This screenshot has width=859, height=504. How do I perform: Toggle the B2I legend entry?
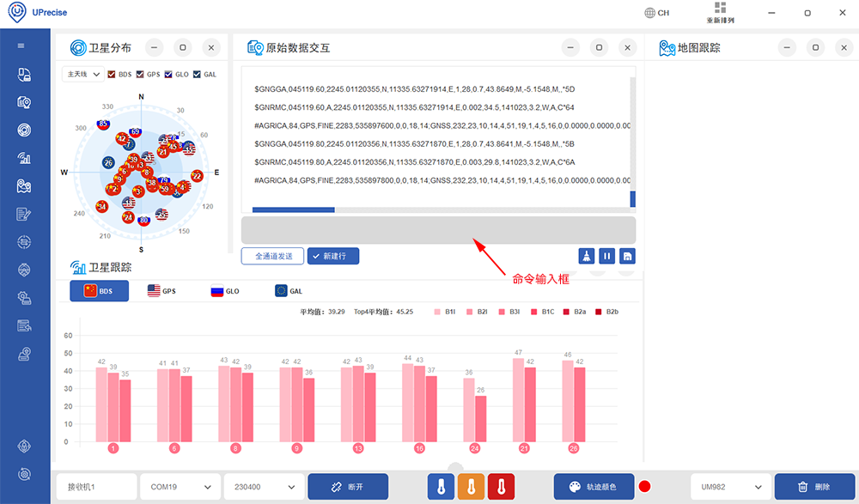pos(477,312)
